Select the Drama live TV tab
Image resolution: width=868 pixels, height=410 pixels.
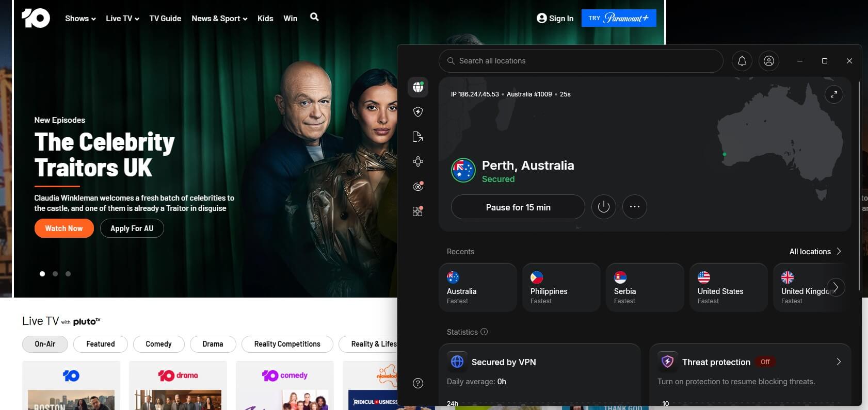(x=213, y=344)
